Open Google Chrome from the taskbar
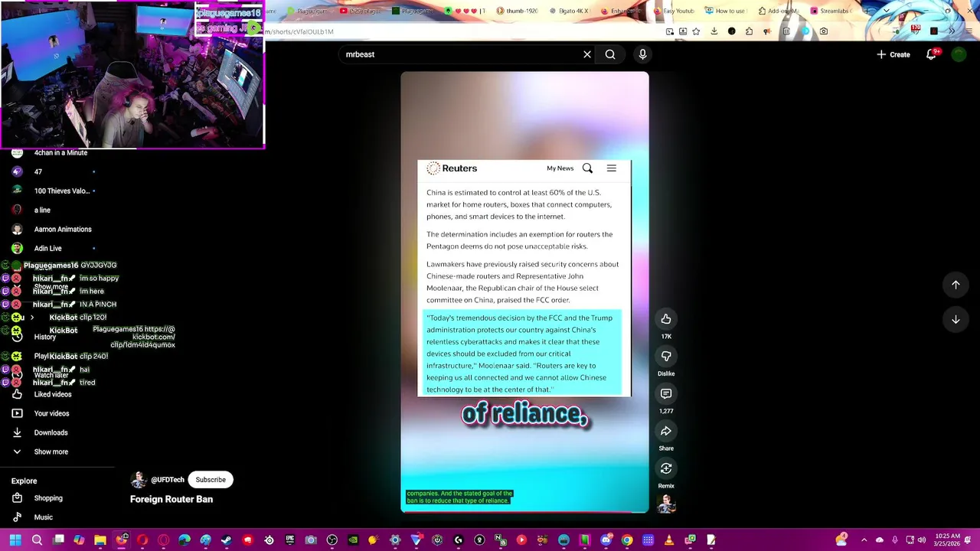 coord(627,540)
